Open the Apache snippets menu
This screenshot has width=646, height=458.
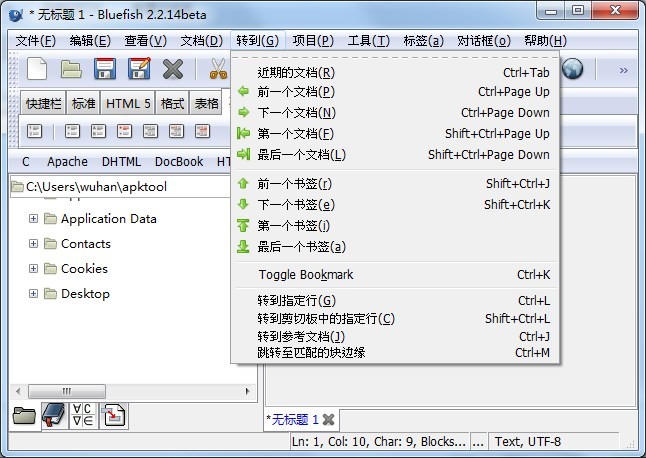(x=67, y=161)
